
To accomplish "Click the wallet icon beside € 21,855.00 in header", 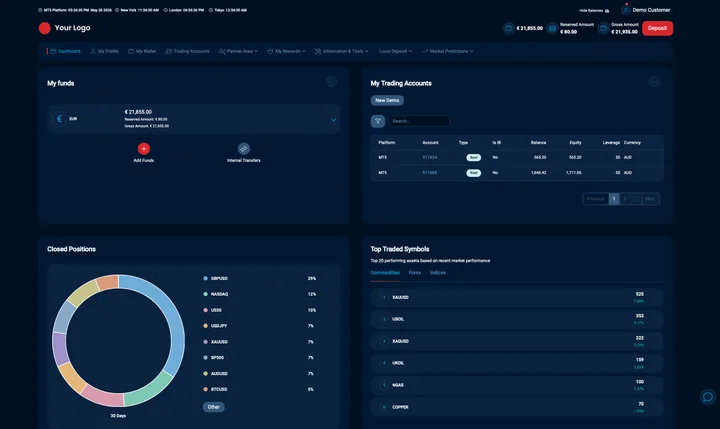I will point(508,28).
